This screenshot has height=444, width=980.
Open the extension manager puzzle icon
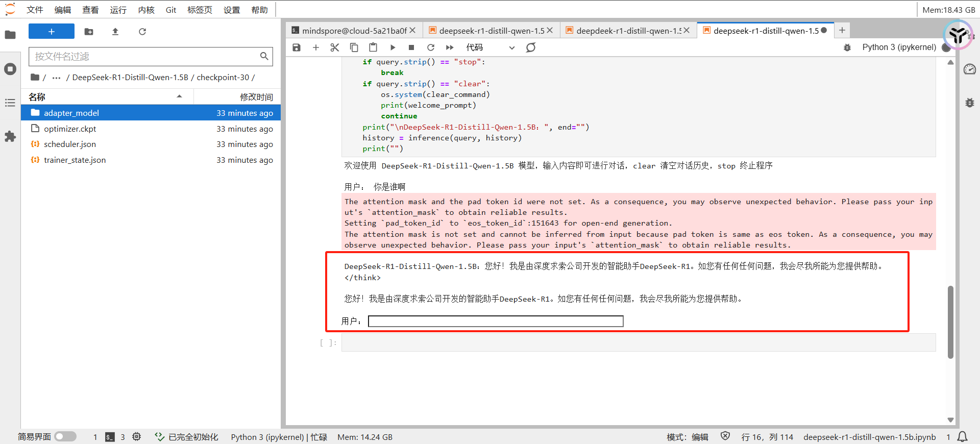pyautogui.click(x=10, y=136)
